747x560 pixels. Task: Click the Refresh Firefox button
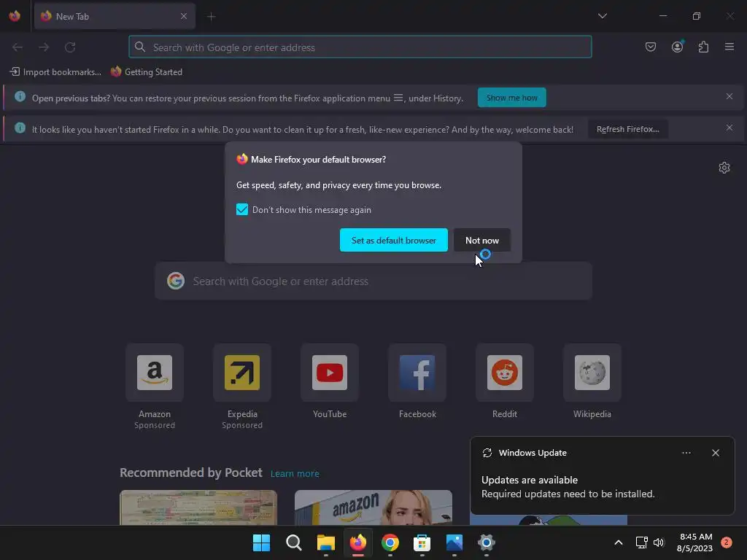pos(628,129)
